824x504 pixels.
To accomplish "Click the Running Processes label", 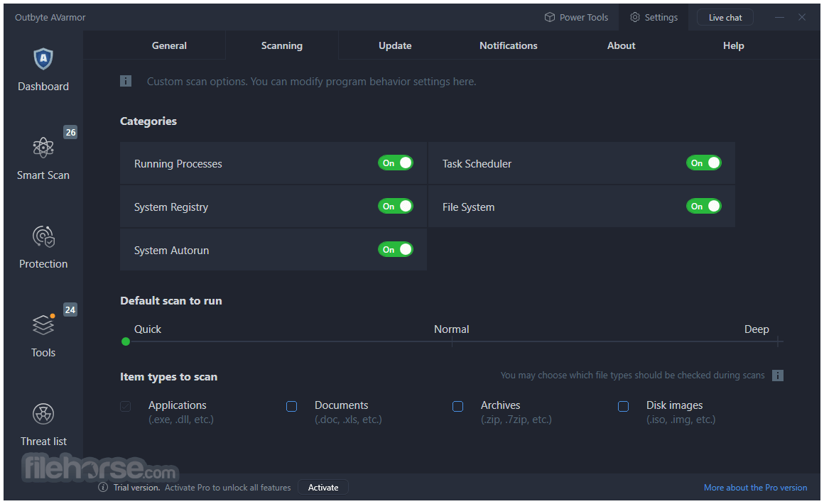I will [x=178, y=164].
